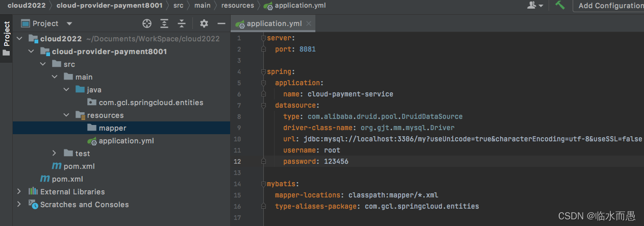644x226 pixels.
Task: Click cloud2022 in the breadcrumb bar
Action: point(26,6)
